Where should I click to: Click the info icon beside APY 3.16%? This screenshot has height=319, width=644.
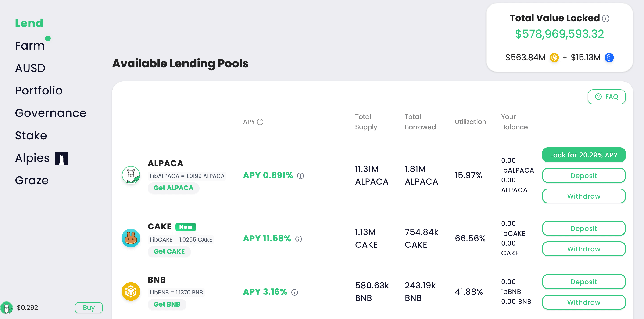(294, 292)
